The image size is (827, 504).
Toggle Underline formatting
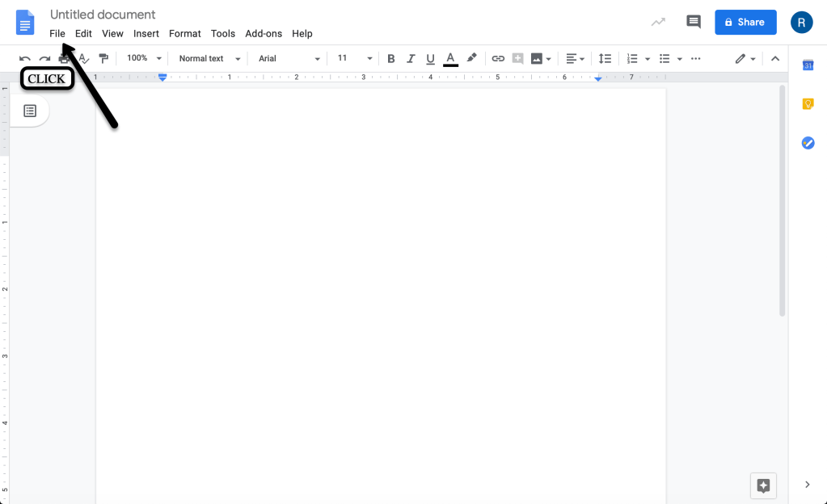point(430,59)
